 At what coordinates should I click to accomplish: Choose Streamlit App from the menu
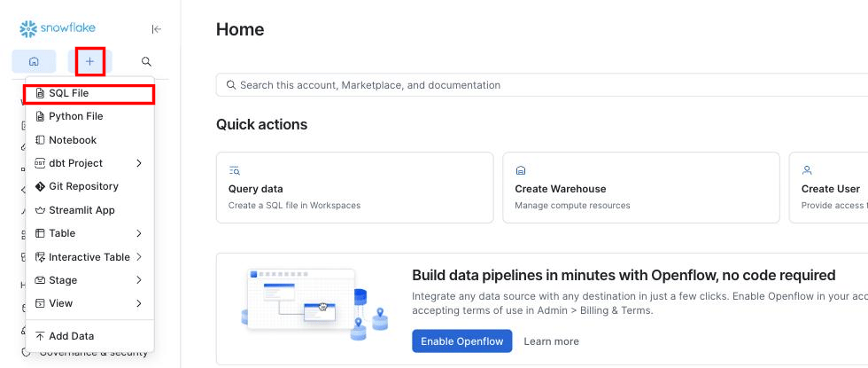pyautogui.click(x=89, y=210)
